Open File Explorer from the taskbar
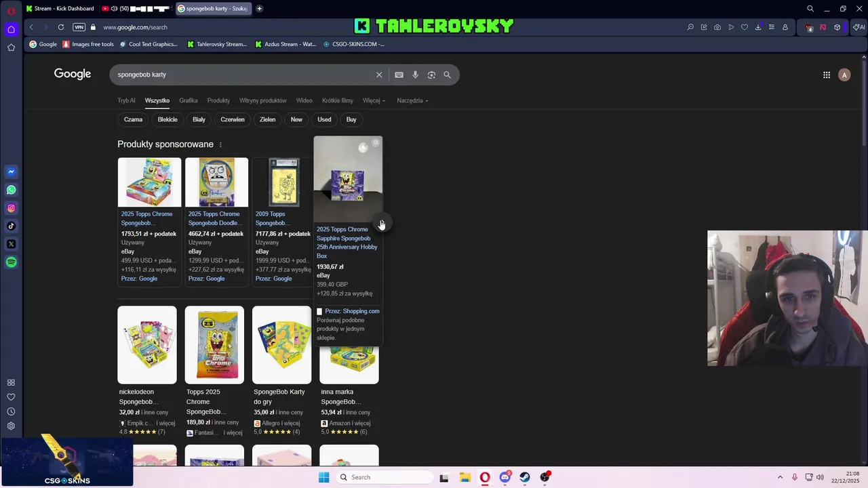 [465, 477]
